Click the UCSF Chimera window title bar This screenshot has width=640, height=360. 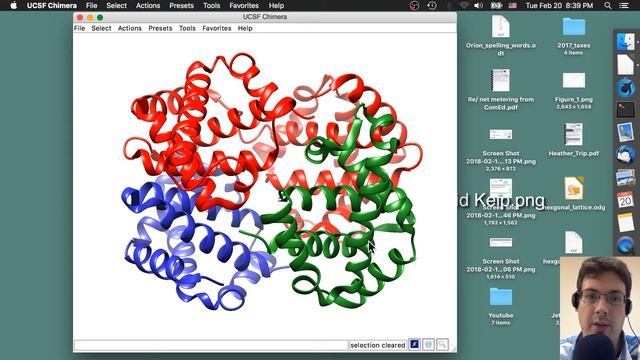coord(265,17)
